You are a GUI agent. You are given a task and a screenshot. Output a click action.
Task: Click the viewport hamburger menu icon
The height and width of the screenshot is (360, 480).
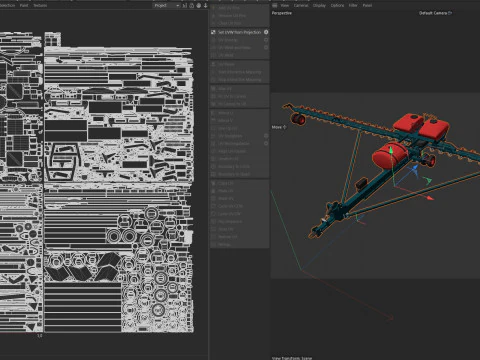pos(275,5)
